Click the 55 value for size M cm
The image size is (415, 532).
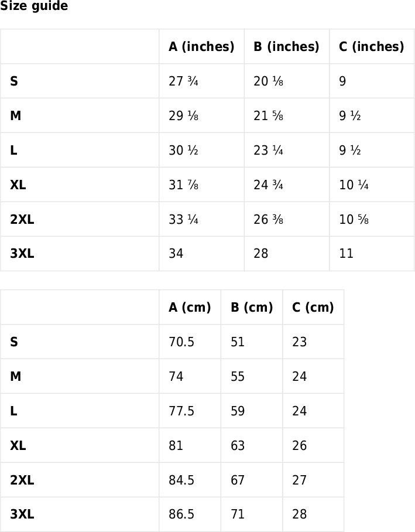pyautogui.click(x=238, y=376)
